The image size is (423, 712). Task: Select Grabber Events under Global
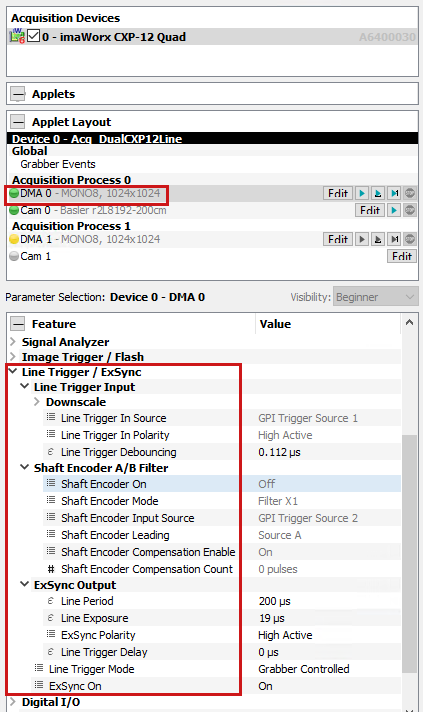58,164
